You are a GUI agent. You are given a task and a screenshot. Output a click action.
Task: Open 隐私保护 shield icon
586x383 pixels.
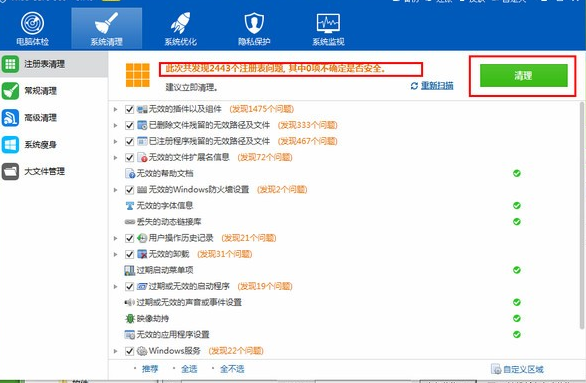(x=254, y=23)
